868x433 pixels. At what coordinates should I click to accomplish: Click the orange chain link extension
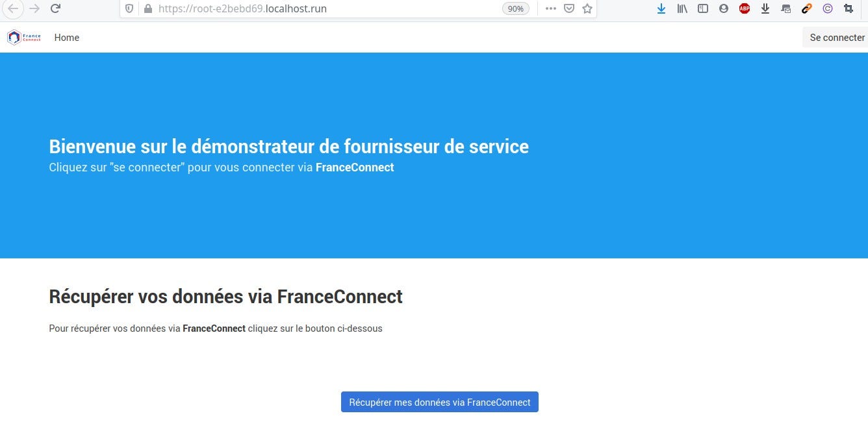[807, 8]
